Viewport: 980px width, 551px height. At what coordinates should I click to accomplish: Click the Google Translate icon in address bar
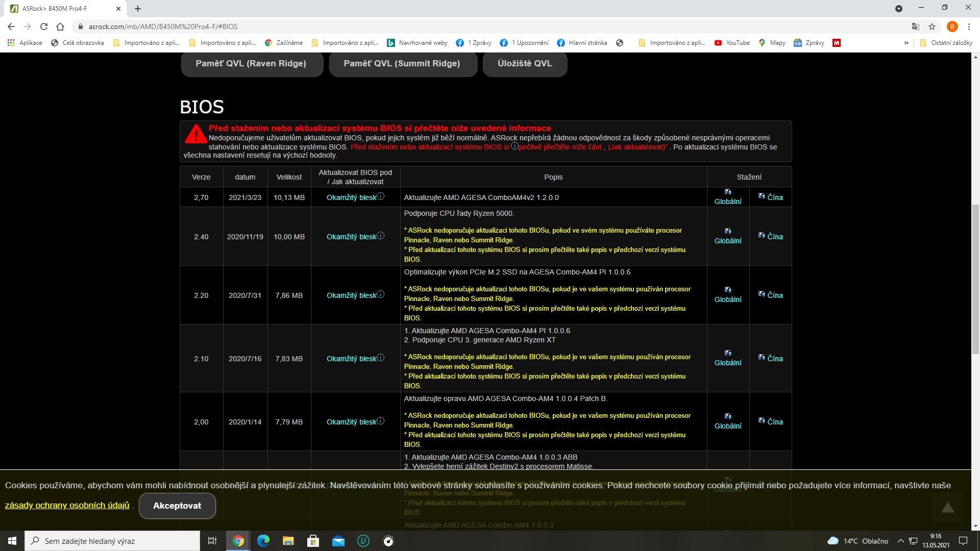pyautogui.click(x=916, y=27)
